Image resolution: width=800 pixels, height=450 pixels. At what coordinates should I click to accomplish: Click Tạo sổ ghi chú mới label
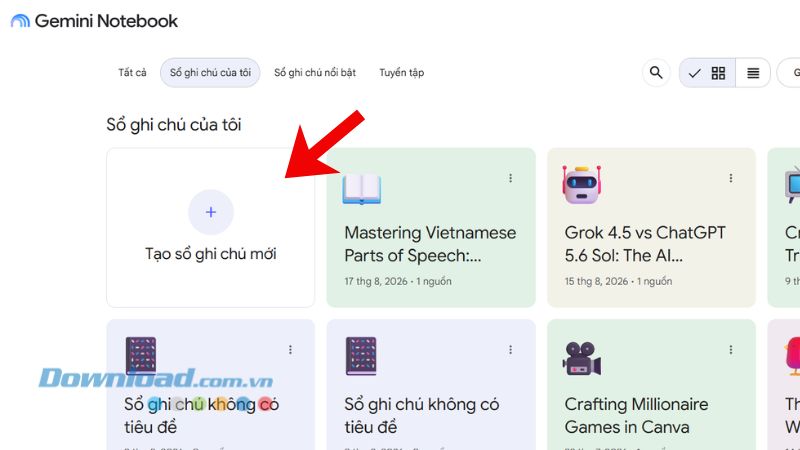[211, 254]
